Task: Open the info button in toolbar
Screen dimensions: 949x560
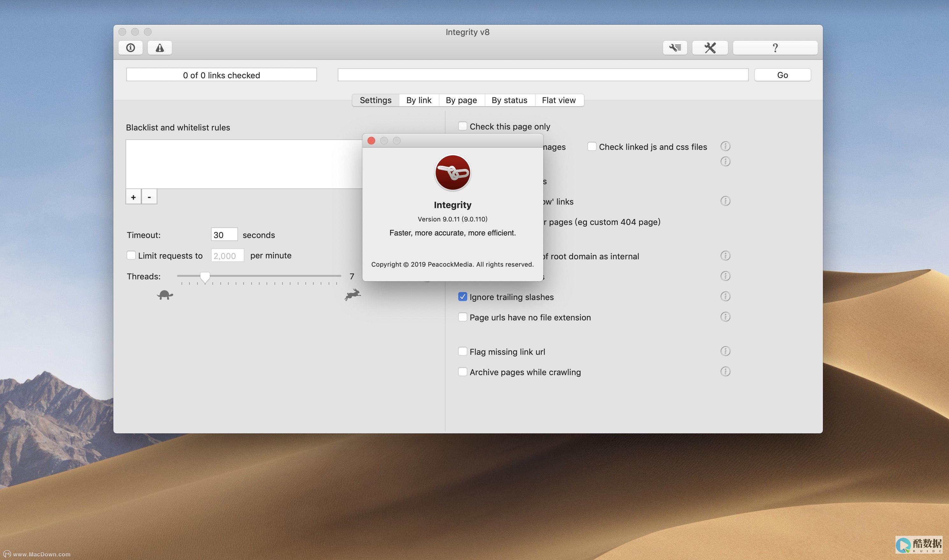Action: tap(130, 48)
